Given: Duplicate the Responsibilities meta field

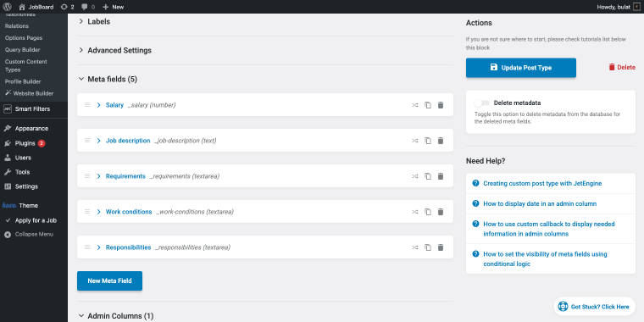Looking at the screenshot, I should pos(428,247).
